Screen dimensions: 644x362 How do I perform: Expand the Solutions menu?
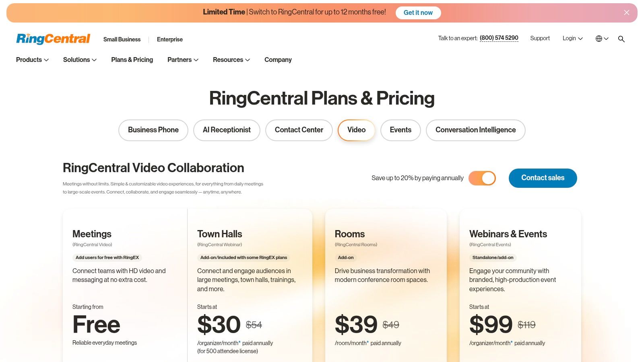click(79, 60)
